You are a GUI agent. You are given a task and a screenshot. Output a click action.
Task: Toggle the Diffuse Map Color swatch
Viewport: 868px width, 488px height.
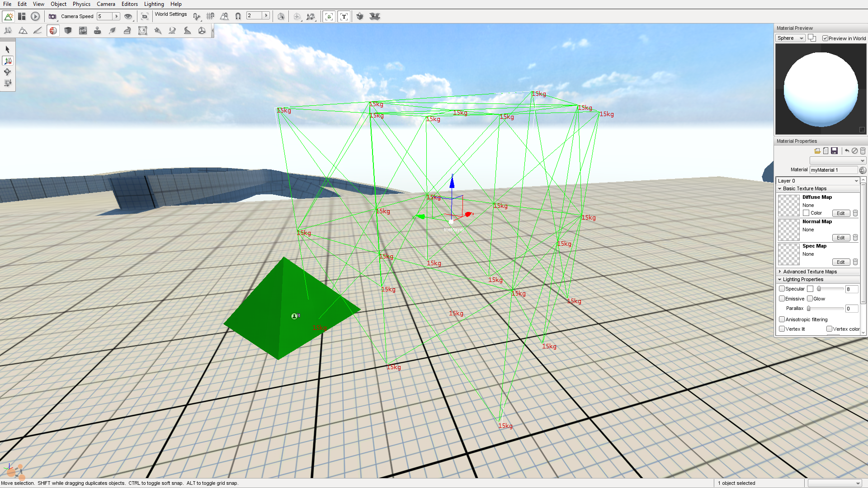[x=806, y=213]
